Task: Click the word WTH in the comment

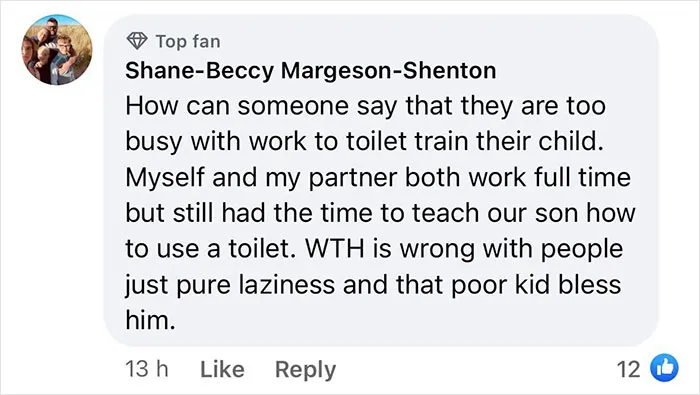Action: point(334,249)
